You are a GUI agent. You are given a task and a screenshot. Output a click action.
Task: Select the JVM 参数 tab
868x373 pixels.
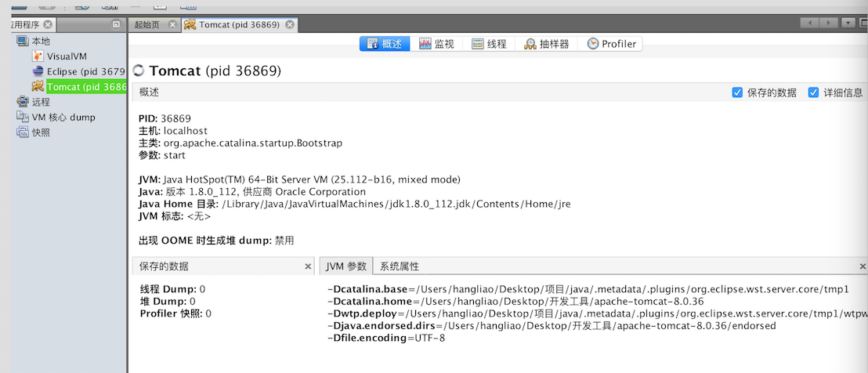[x=346, y=266]
